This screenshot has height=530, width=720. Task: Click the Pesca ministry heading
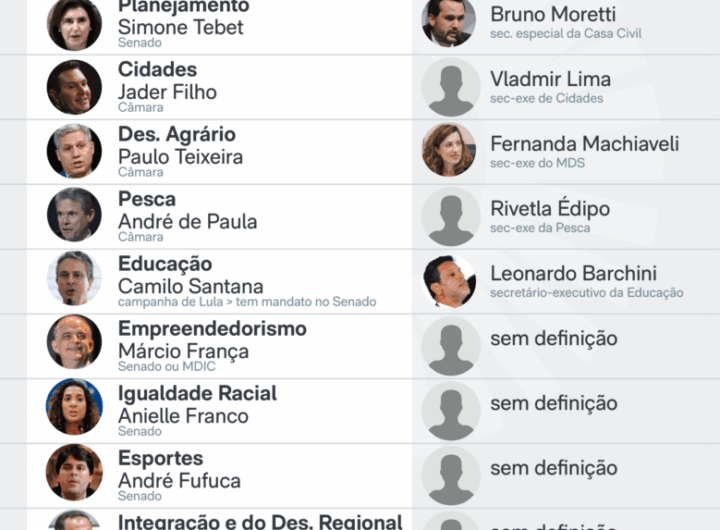tap(147, 199)
